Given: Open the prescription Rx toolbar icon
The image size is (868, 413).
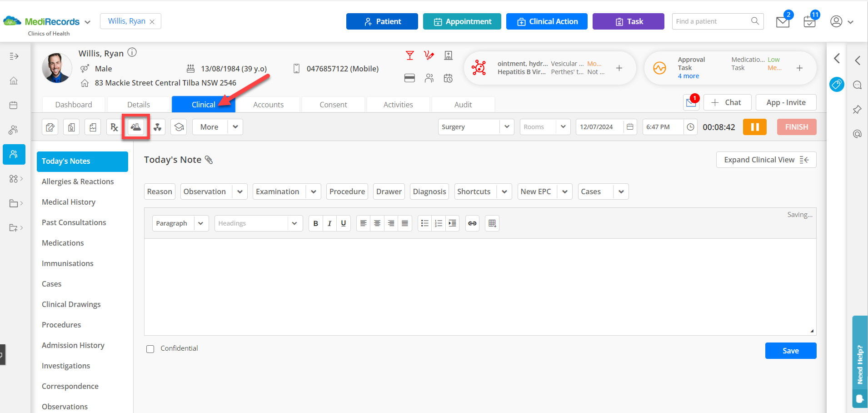Looking at the screenshot, I should coord(114,127).
